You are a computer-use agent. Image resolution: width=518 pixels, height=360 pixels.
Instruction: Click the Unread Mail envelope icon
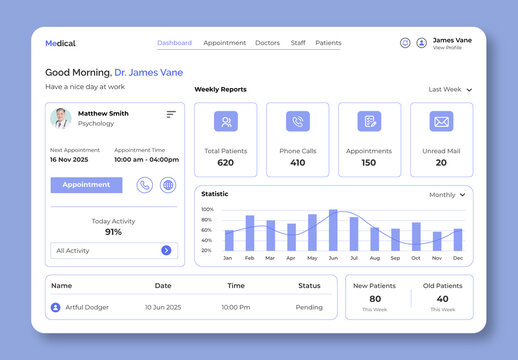441,121
